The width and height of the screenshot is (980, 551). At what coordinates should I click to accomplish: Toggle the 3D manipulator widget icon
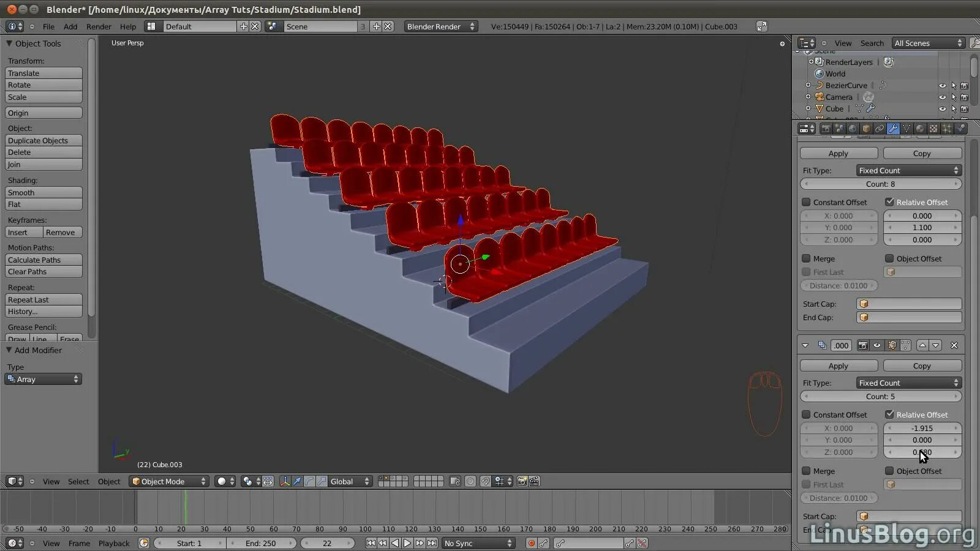click(x=285, y=481)
